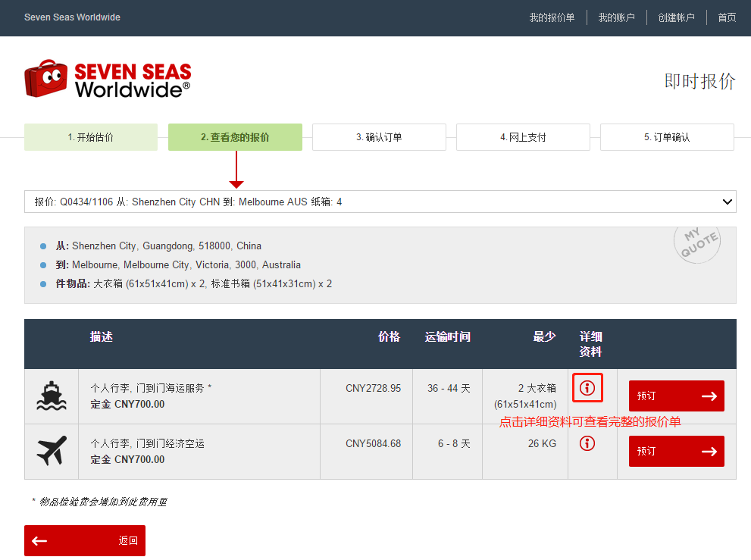
Task: Click the 返回 back button
Action: [x=85, y=541]
